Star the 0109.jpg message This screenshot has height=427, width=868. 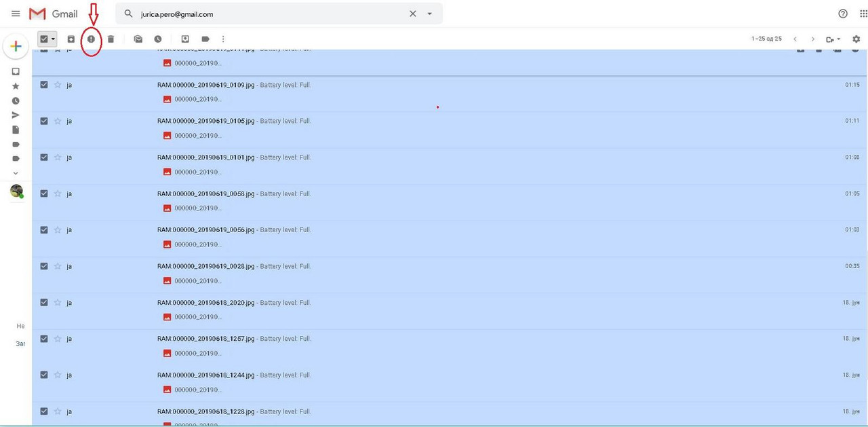pyautogui.click(x=58, y=85)
